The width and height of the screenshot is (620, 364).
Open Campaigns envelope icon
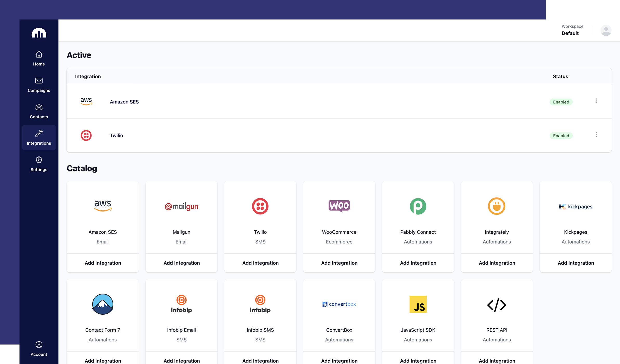(39, 81)
